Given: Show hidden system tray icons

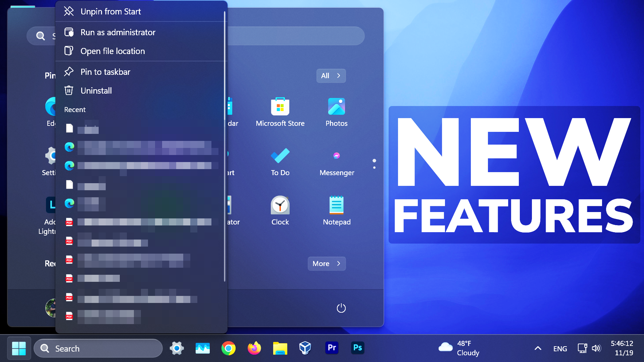Looking at the screenshot, I should 538,348.
